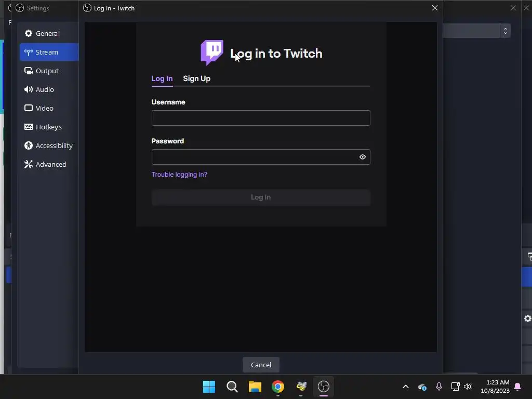The width and height of the screenshot is (532, 399).
Task: Focus the Username input field
Action: (261, 118)
